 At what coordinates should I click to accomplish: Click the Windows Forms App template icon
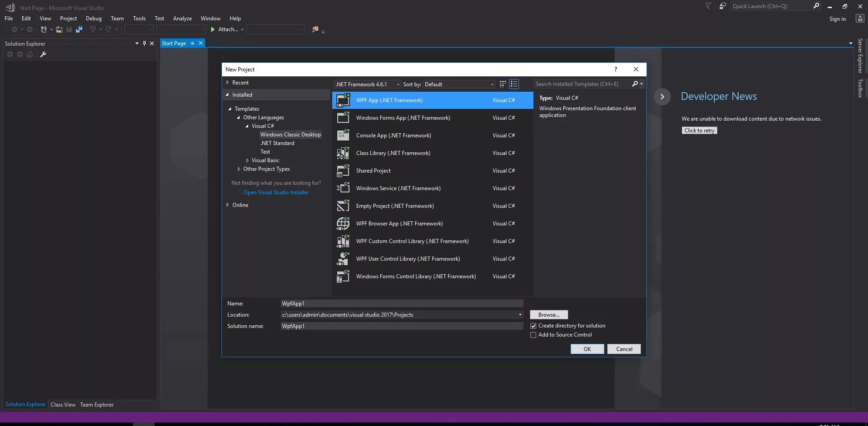click(x=343, y=117)
